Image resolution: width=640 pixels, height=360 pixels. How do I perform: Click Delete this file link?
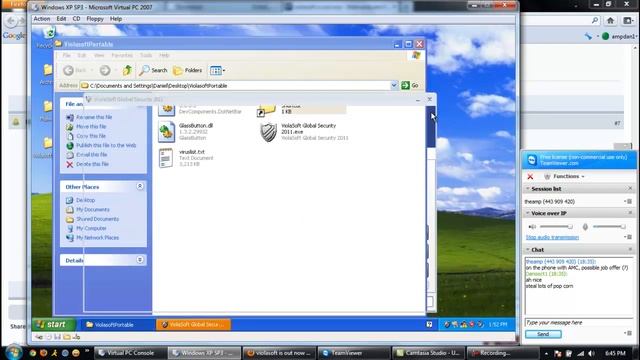92,164
